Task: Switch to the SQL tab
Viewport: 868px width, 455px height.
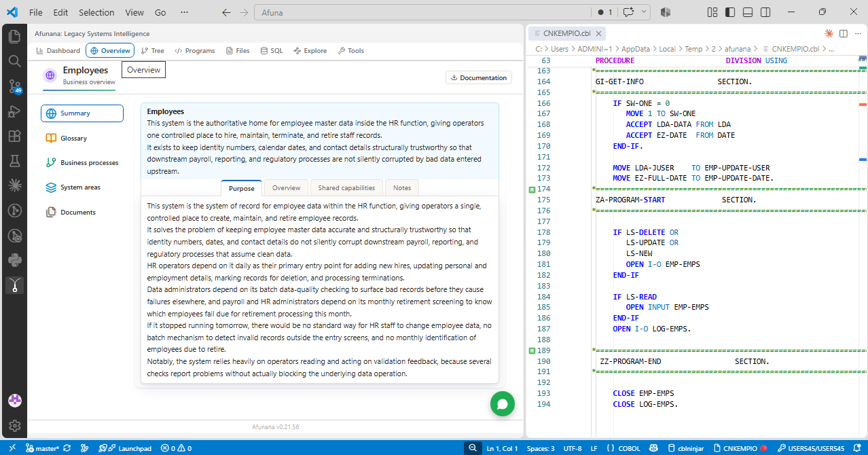Action: pyautogui.click(x=272, y=51)
